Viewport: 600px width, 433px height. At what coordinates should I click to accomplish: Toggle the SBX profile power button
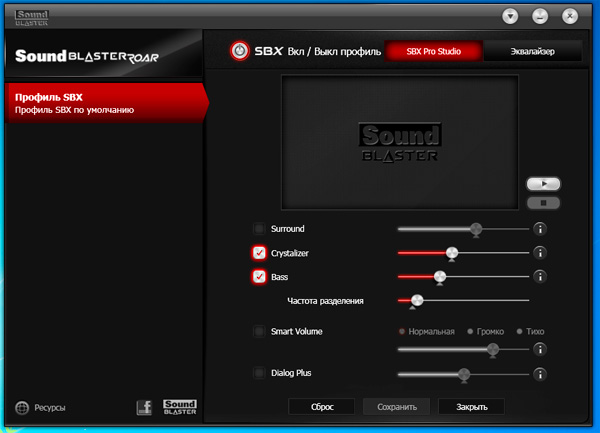tap(239, 50)
